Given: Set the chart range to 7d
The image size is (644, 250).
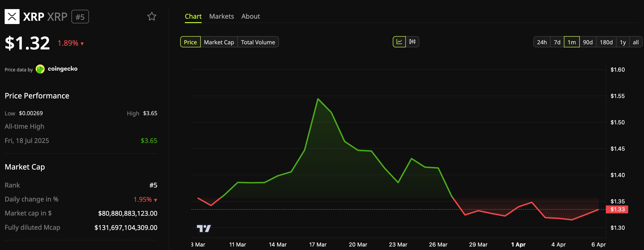Looking at the screenshot, I should [557, 42].
